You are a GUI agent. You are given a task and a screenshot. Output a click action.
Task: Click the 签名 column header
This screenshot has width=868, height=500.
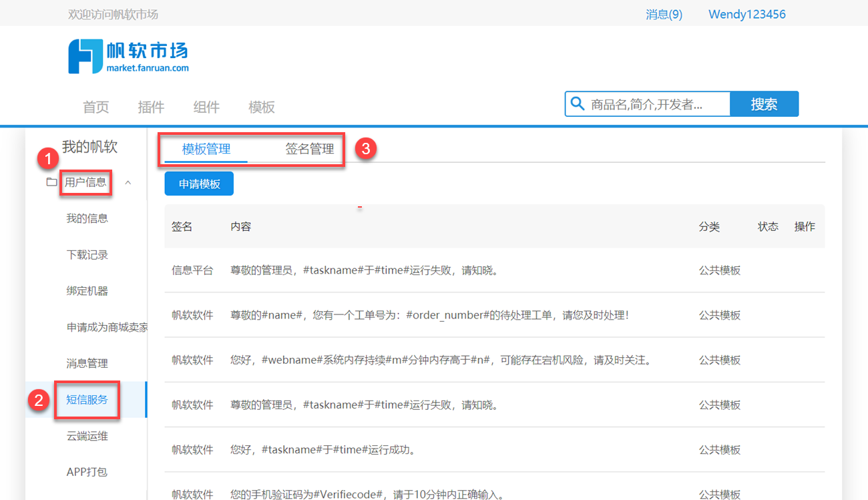click(182, 226)
